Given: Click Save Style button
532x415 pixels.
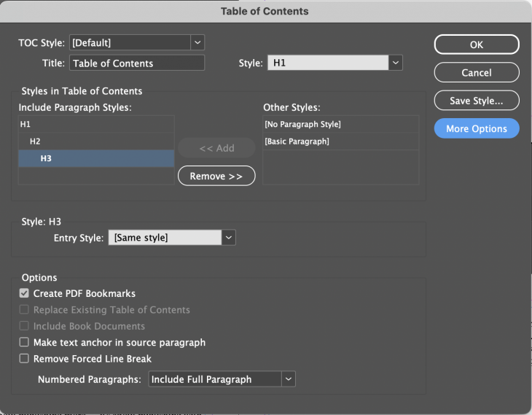Looking at the screenshot, I should 476,101.
